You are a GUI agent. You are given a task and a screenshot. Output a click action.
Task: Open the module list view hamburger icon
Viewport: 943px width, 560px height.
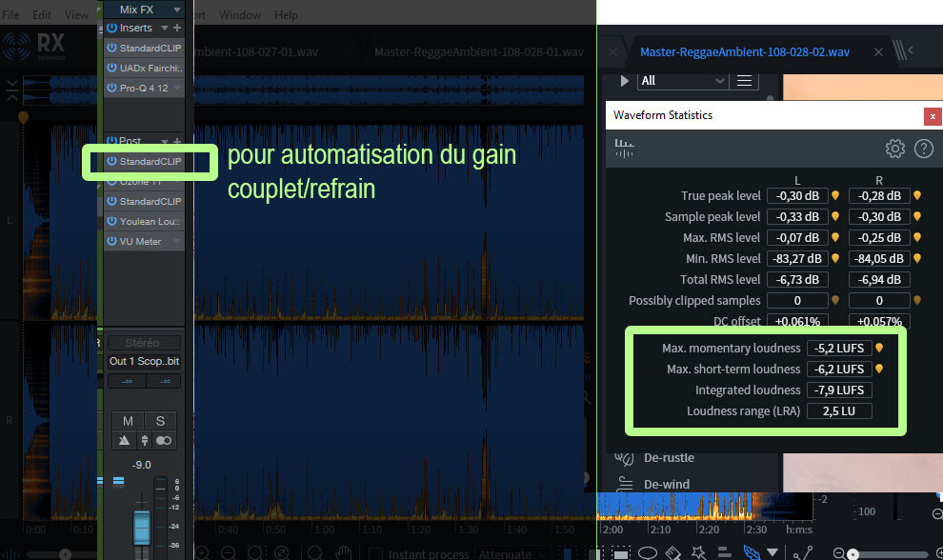(744, 81)
